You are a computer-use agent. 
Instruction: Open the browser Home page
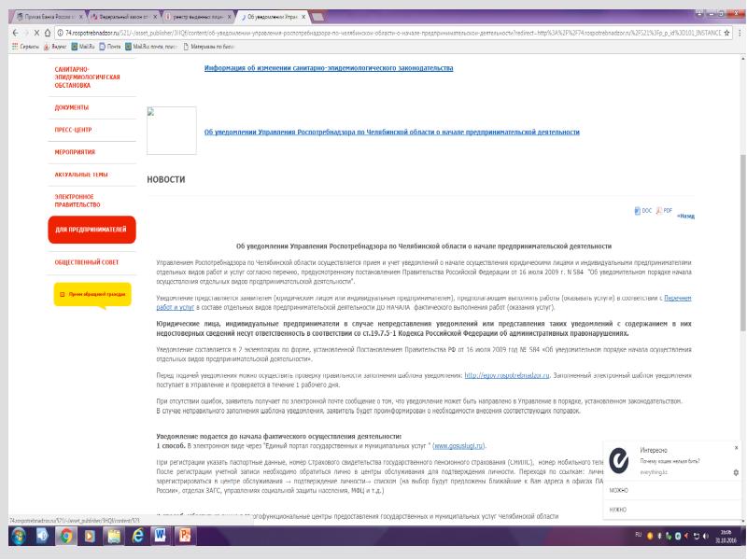tap(48, 33)
